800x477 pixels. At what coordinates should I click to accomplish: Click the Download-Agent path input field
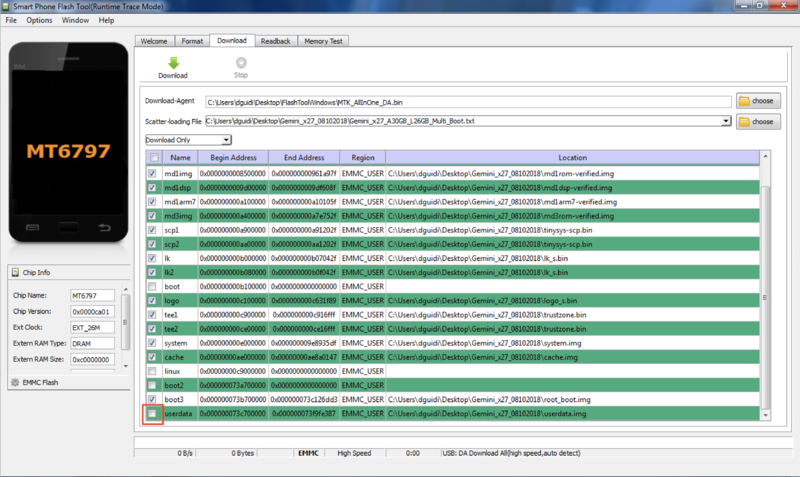pos(468,102)
